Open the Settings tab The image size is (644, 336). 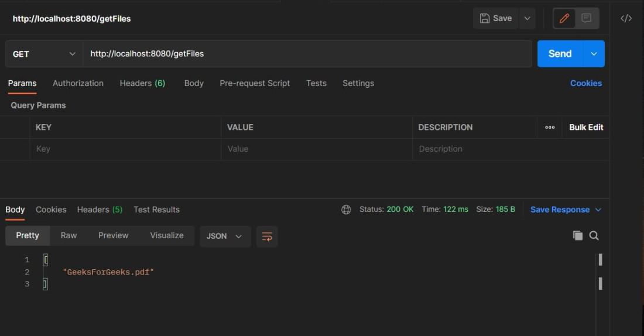coord(358,83)
